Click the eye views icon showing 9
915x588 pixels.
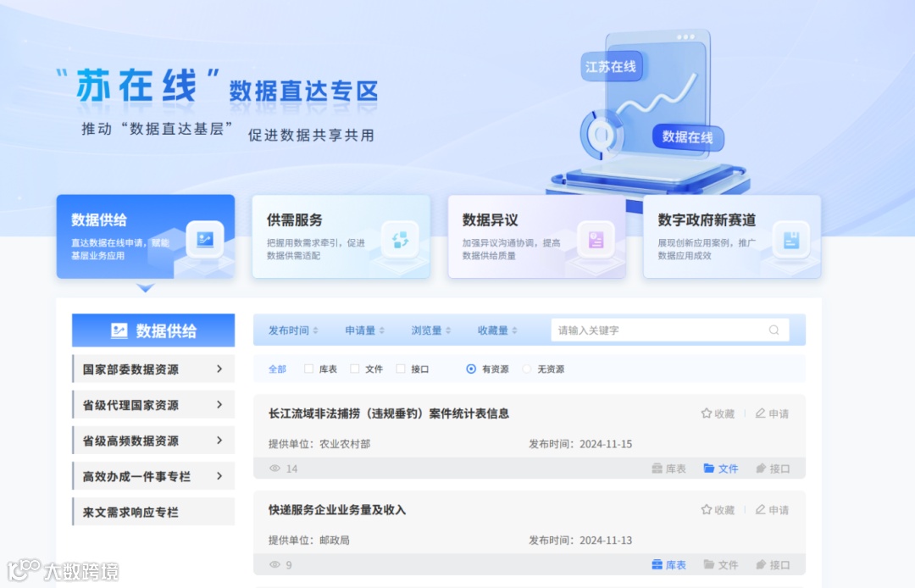pyautogui.click(x=274, y=564)
